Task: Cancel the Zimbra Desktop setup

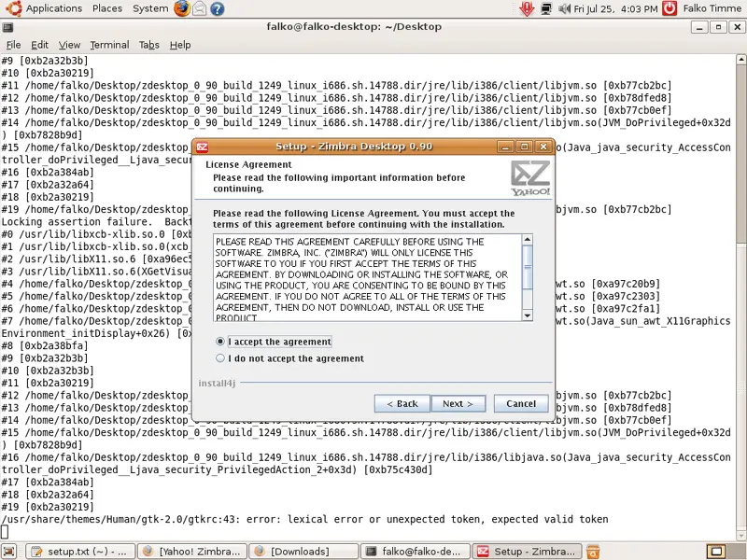Action: tap(521, 404)
